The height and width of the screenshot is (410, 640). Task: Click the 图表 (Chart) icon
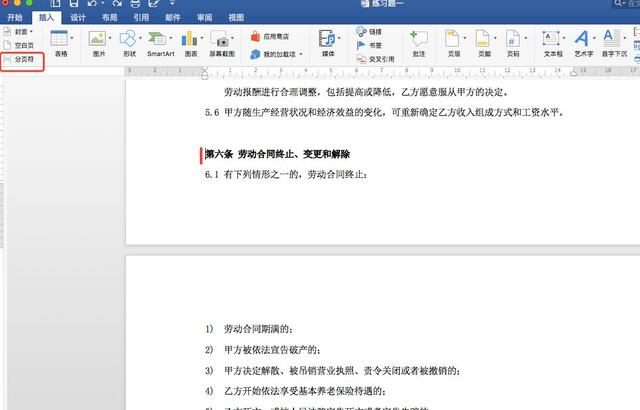189,38
